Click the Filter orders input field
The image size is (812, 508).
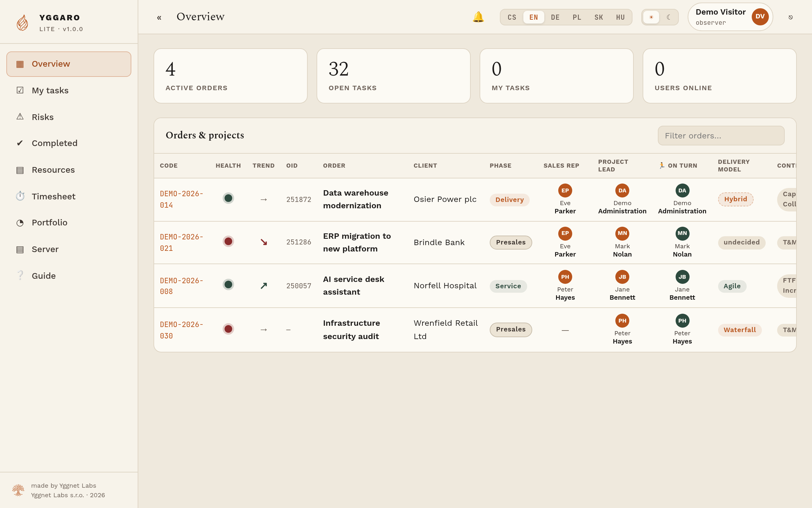[x=721, y=136]
